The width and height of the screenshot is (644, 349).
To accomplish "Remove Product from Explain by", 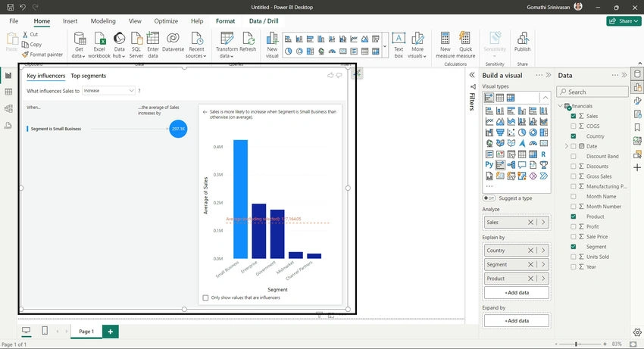I will click(x=530, y=279).
